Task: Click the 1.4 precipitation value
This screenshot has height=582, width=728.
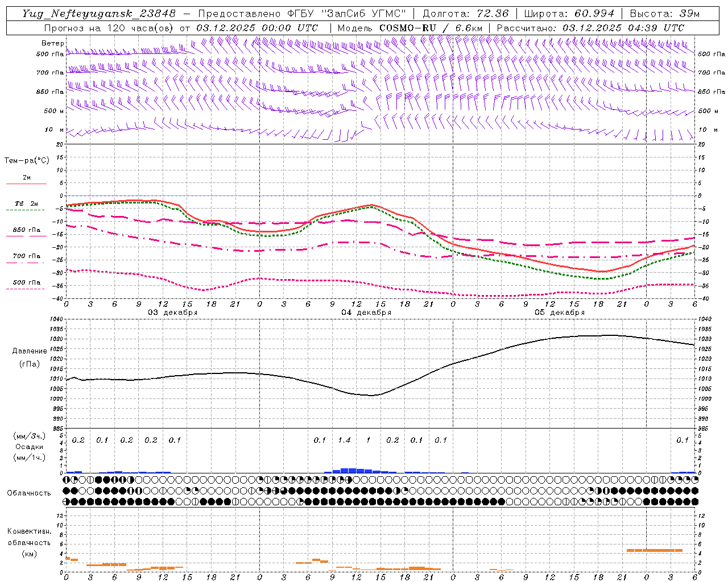Action: pos(344,440)
